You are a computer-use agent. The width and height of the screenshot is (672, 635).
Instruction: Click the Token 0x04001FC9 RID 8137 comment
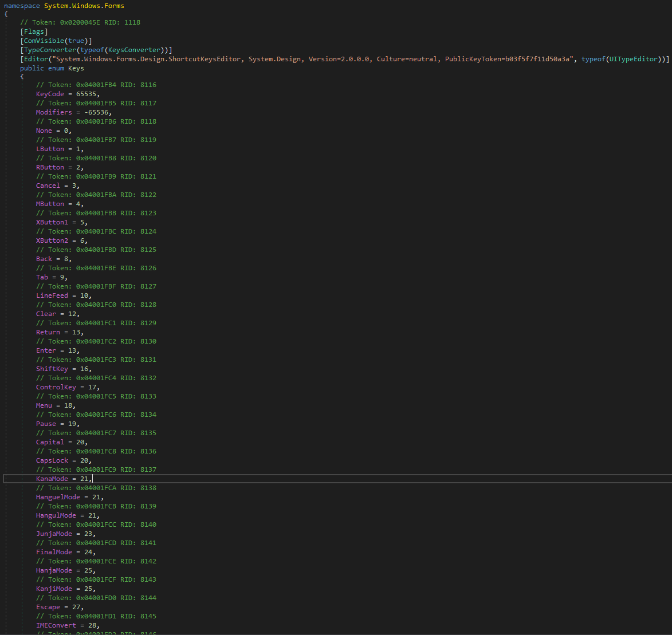pyautogui.click(x=96, y=470)
